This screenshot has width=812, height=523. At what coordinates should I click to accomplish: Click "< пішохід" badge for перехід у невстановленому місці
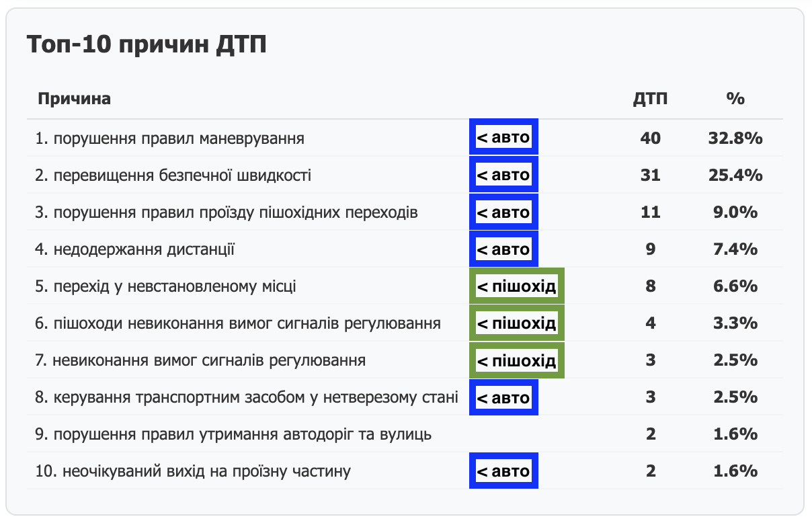pyautogui.click(x=516, y=287)
